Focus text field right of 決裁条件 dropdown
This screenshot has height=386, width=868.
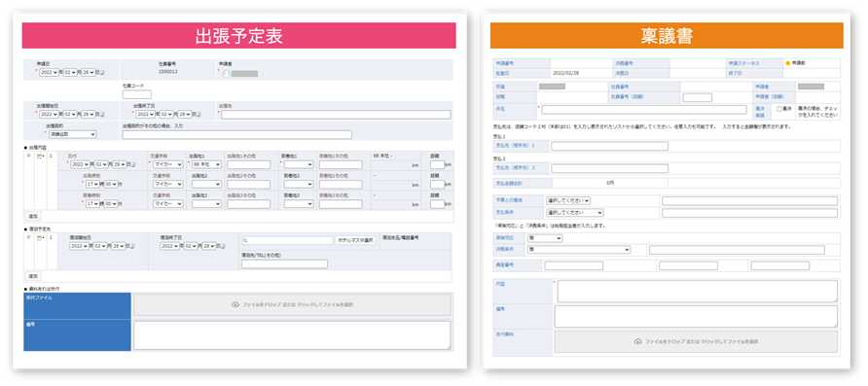(x=737, y=250)
